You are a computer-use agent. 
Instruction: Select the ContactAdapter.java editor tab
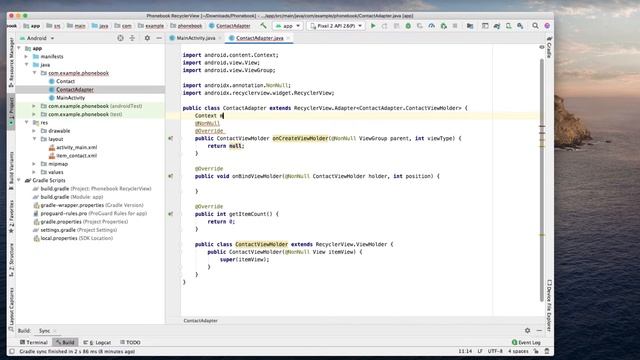coord(259,38)
